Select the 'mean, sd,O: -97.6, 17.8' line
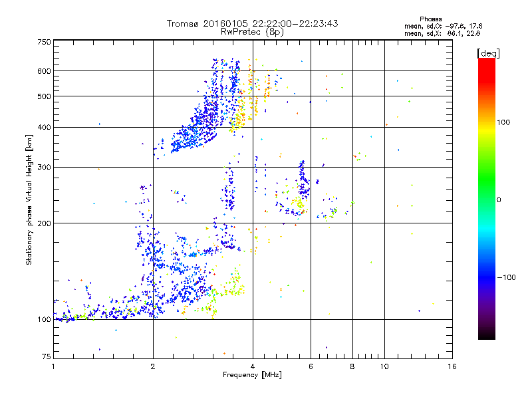This screenshot has width=532, height=399. [443, 26]
